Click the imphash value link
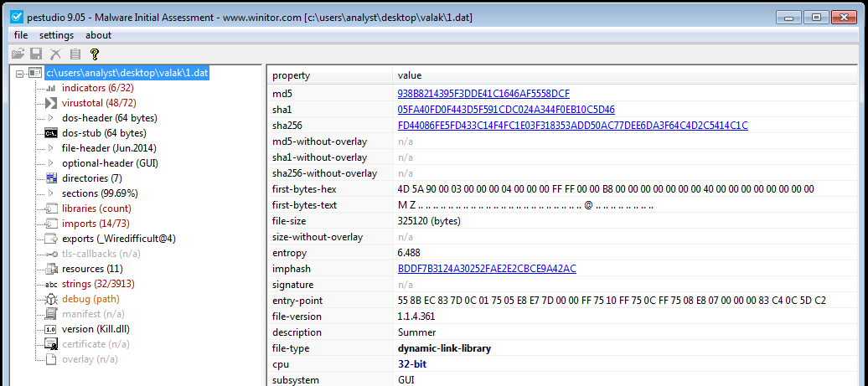 click(x=487, y=269)
